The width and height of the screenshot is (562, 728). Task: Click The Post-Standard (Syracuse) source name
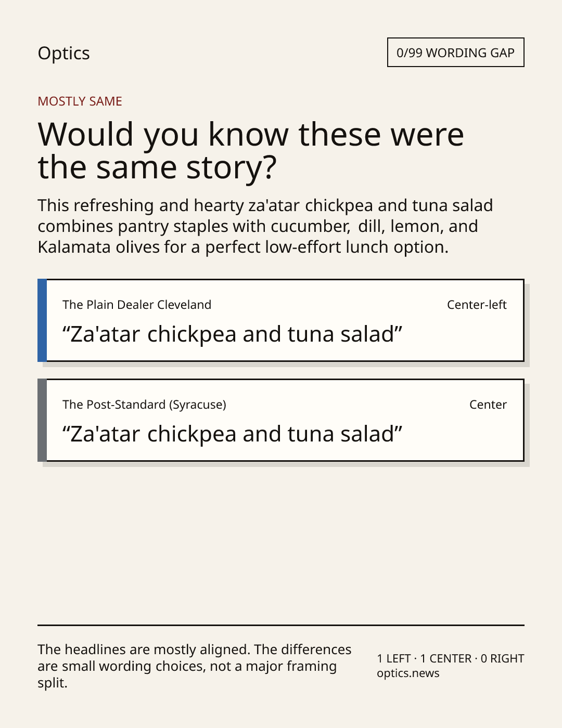coord(144,405)
